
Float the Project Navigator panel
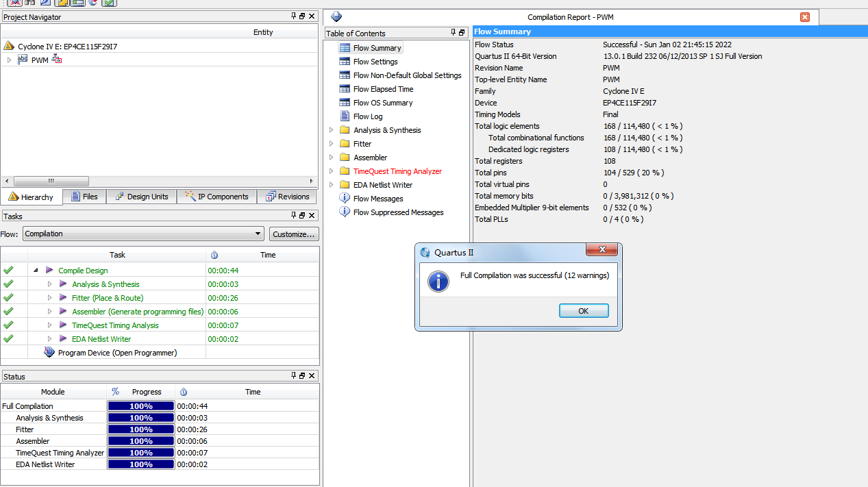302,16
